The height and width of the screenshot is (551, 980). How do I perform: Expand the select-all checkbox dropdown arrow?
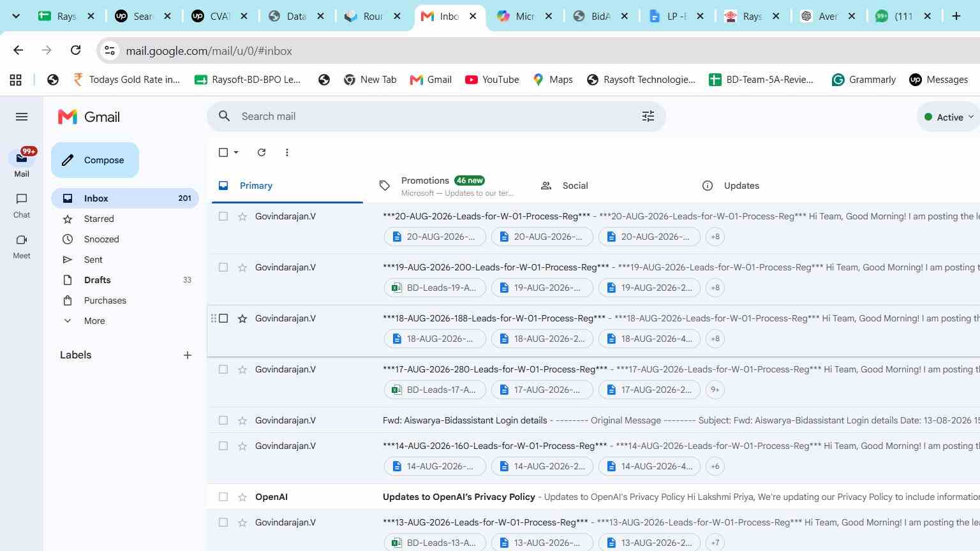coord(236,152)
